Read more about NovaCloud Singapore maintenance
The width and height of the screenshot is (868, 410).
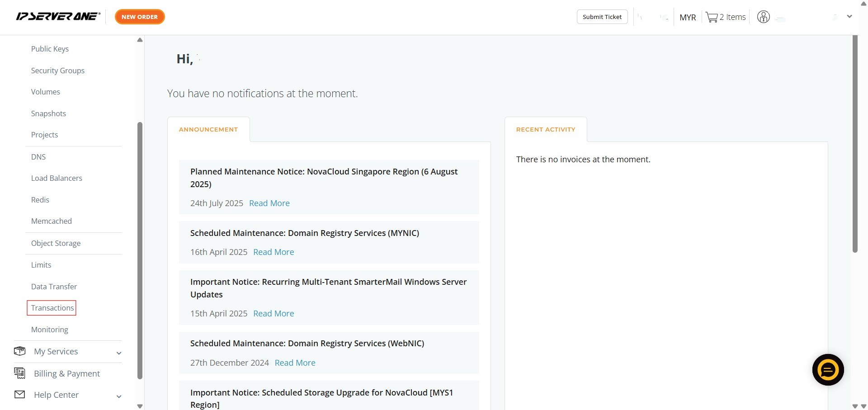click(x=269, y=203)
